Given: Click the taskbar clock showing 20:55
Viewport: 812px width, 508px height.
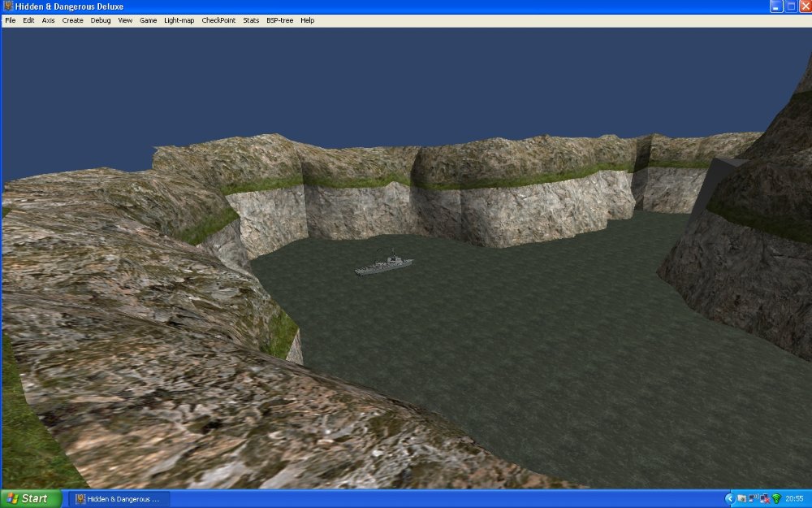Looking at the screenshot, I should coord(794,499).
